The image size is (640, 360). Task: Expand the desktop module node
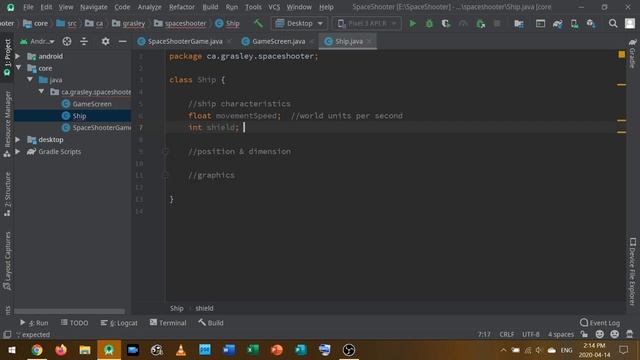[x=18, y=140]
